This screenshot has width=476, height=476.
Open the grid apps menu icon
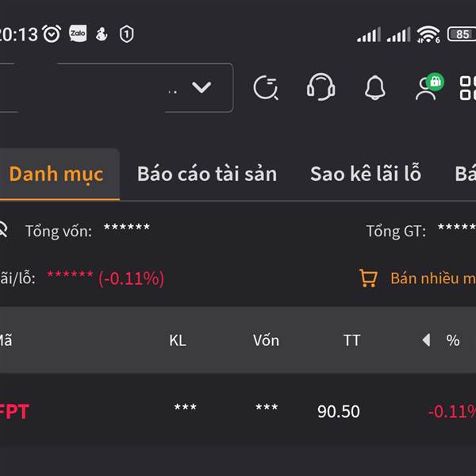pos(468,87)
